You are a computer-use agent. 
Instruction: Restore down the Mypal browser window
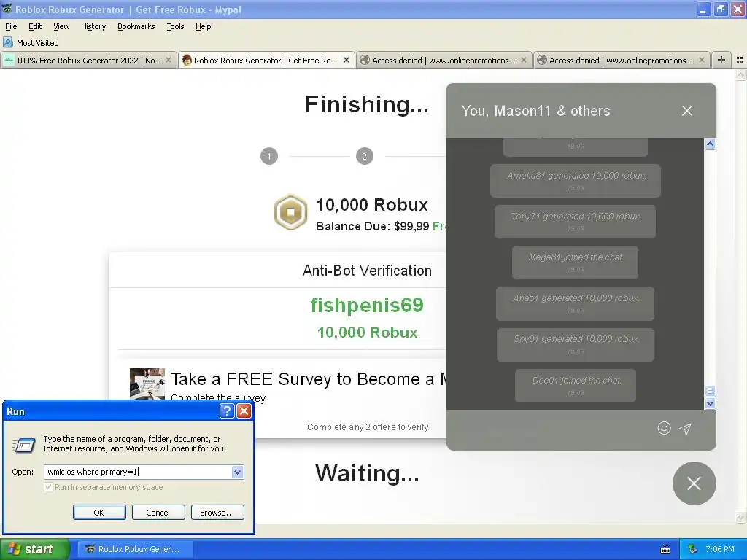pyautogui.click(x=721, y=9)
